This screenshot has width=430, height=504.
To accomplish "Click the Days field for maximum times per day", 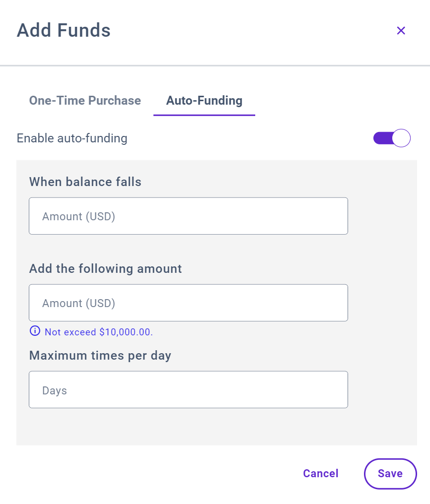I will pyautogui.click(x=188, y=389).
